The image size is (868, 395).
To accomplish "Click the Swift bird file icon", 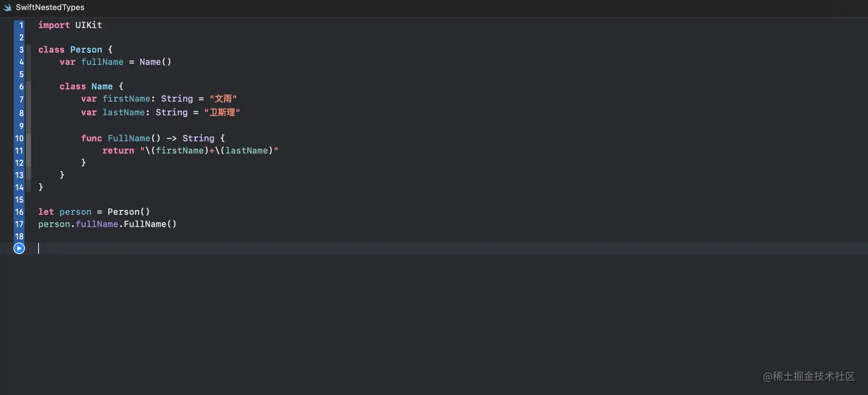I will (x=7, y=7).
